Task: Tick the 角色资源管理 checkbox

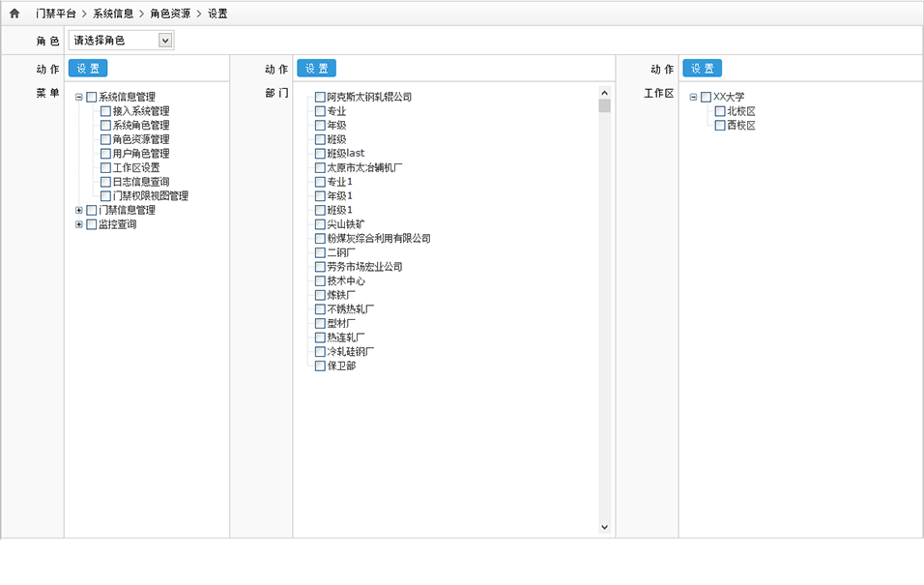Action: pos(105,139)
